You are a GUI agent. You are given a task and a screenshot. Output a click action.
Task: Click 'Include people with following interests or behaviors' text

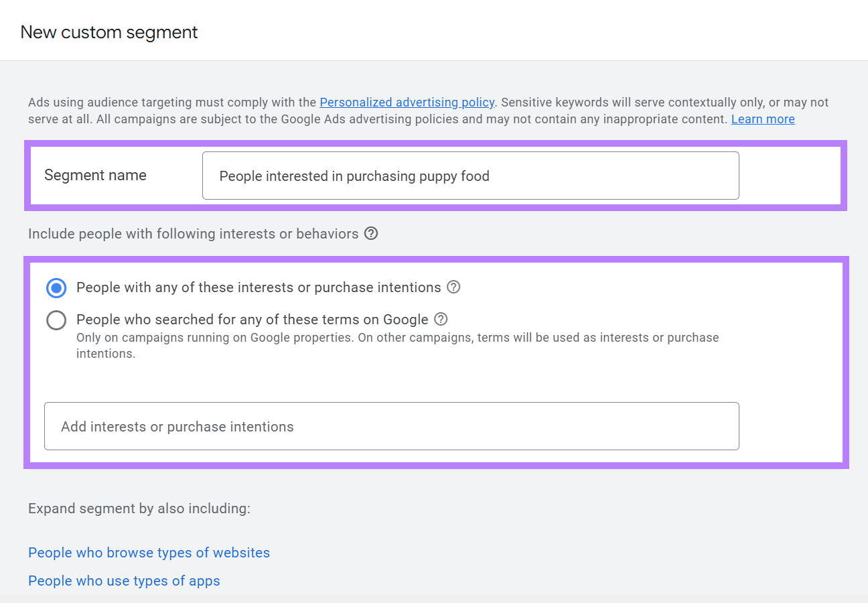pos(193,234)
